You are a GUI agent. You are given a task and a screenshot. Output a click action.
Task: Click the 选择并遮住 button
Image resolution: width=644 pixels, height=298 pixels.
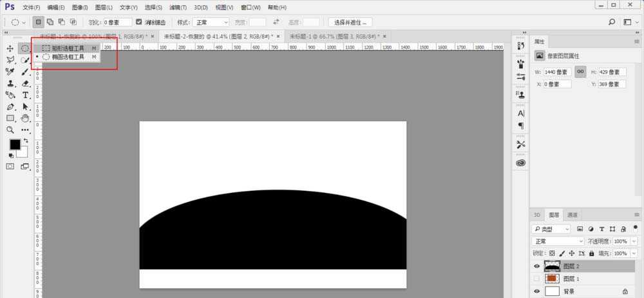350,22
